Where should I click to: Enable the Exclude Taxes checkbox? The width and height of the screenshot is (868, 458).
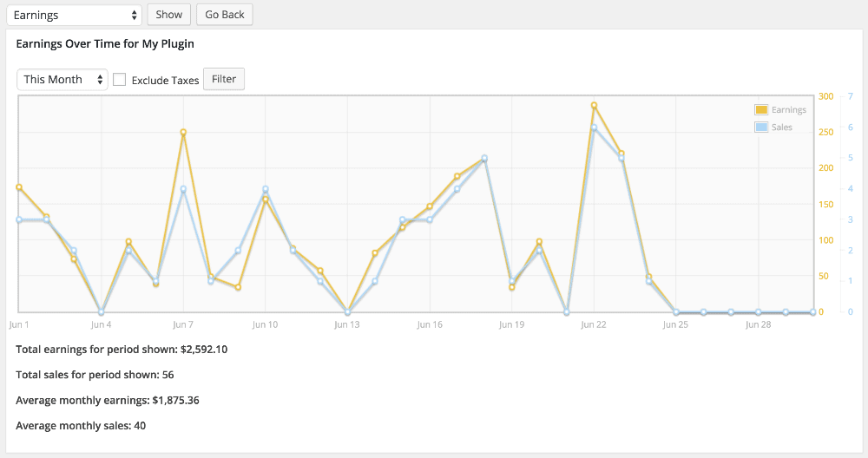pos(120,80)
